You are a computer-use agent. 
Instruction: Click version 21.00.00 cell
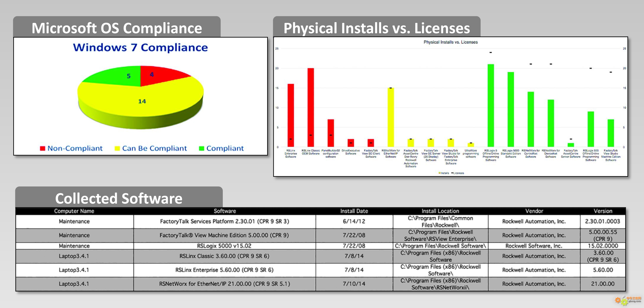[603, 284]
